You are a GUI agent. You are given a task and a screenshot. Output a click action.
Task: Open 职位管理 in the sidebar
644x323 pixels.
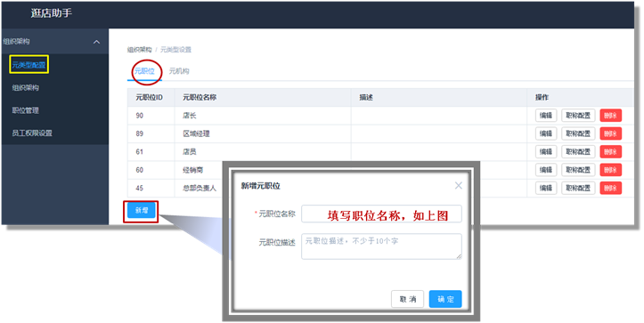26,110
